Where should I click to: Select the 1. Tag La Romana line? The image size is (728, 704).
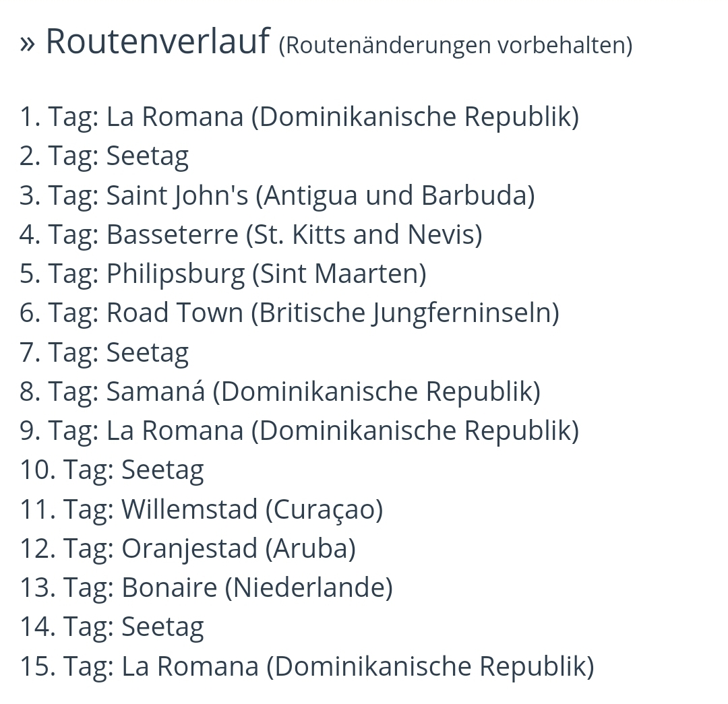point(299,117)
